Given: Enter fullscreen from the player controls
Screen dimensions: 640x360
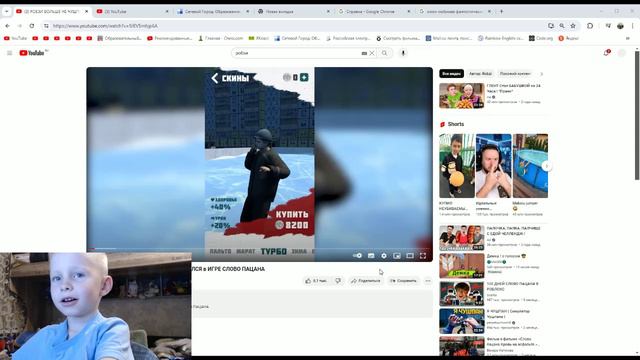Looking at the screenshot, I should [x=423, y=256].
